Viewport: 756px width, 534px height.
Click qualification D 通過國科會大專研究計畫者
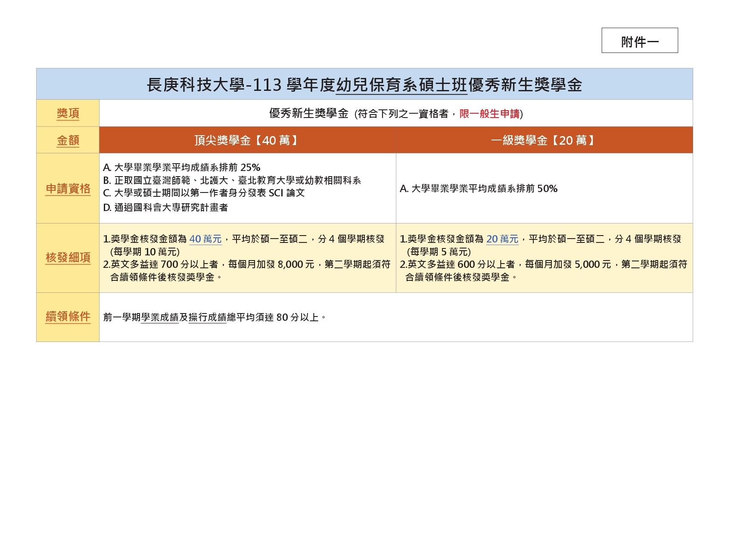point(165,208)
